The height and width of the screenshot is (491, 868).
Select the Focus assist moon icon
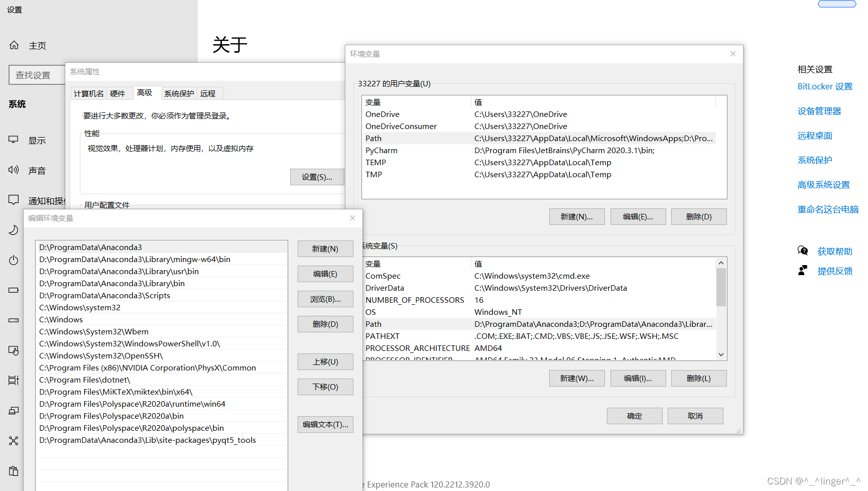pos(14,230)
